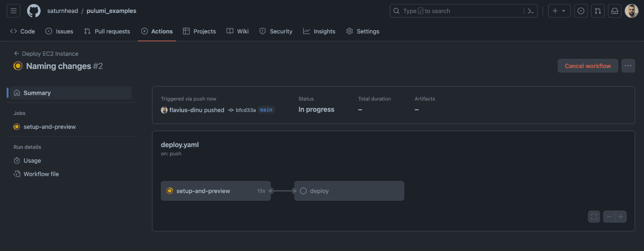Open the Wiki tab
The height and width of the screenshot is (251, 644).
(238, 31)
